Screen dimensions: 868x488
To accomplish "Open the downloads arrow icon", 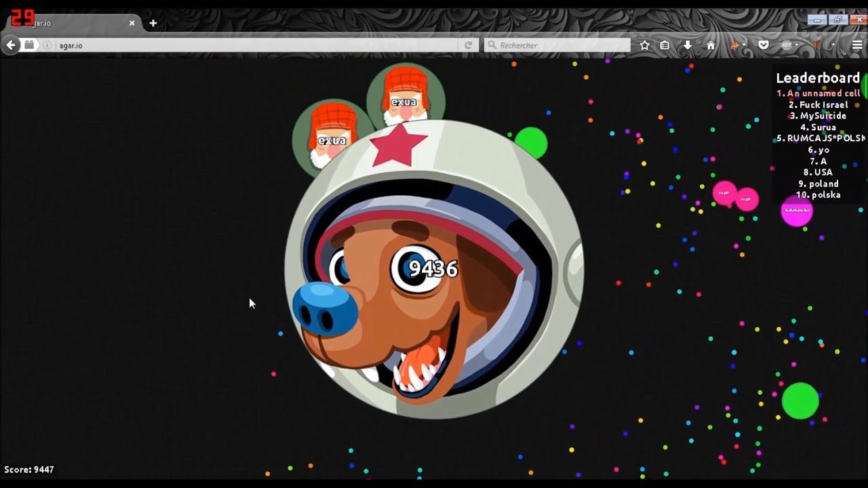I will (688, 45).
